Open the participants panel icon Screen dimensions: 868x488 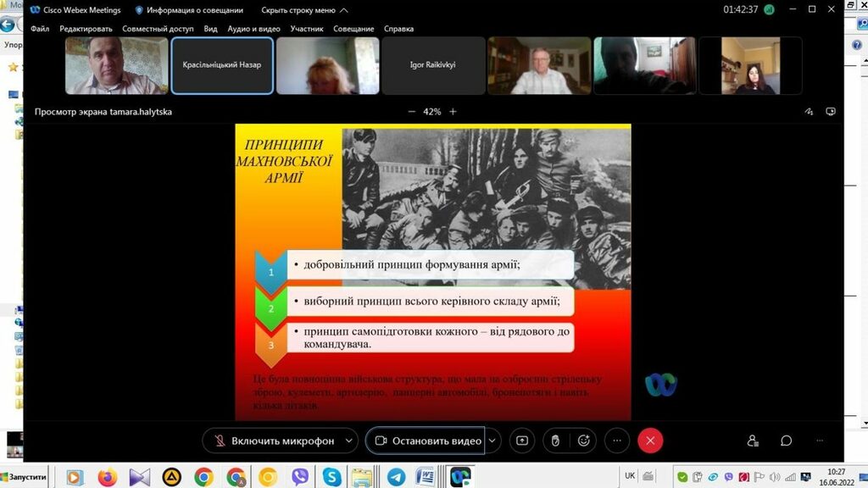coord(753,441)
